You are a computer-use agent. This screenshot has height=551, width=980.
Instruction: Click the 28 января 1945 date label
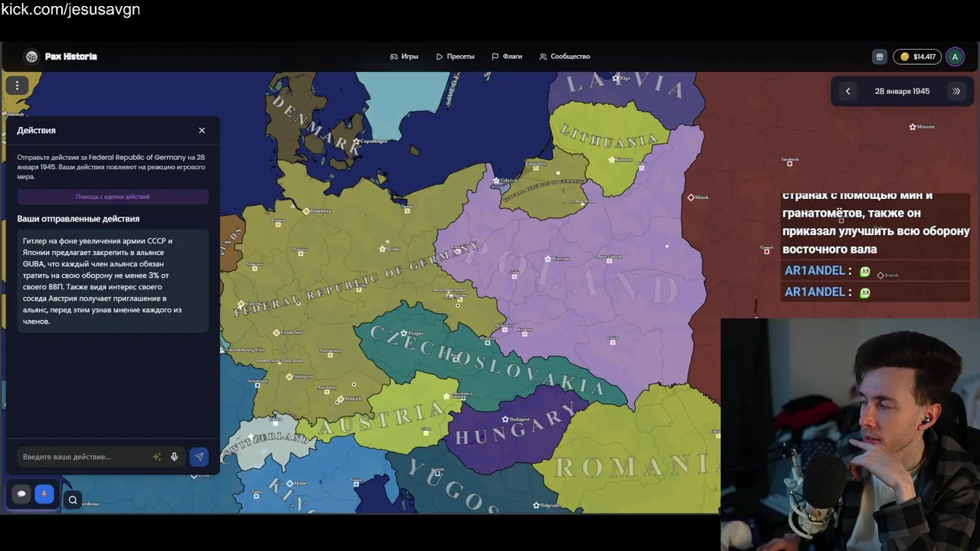point(902,91)
